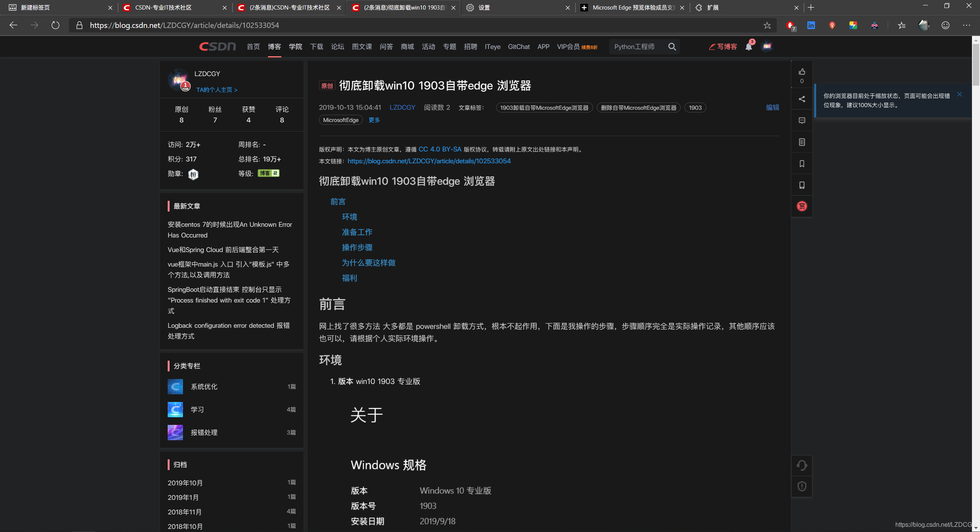Click the medal badge icon next to 勋章
This screenshot has height=532, width=980.
[193, 174]
